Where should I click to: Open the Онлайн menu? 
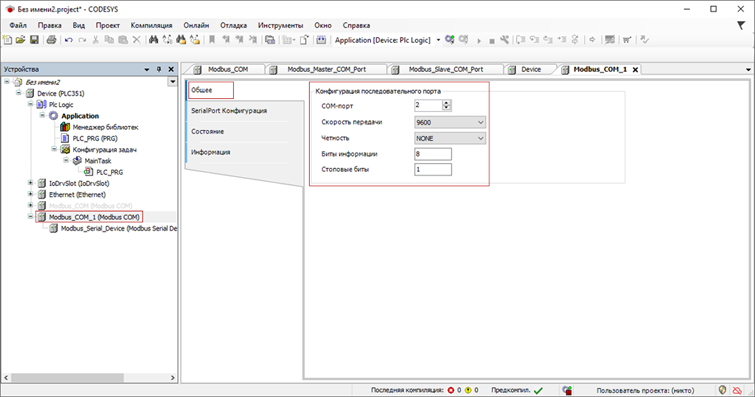pos(196,25)
